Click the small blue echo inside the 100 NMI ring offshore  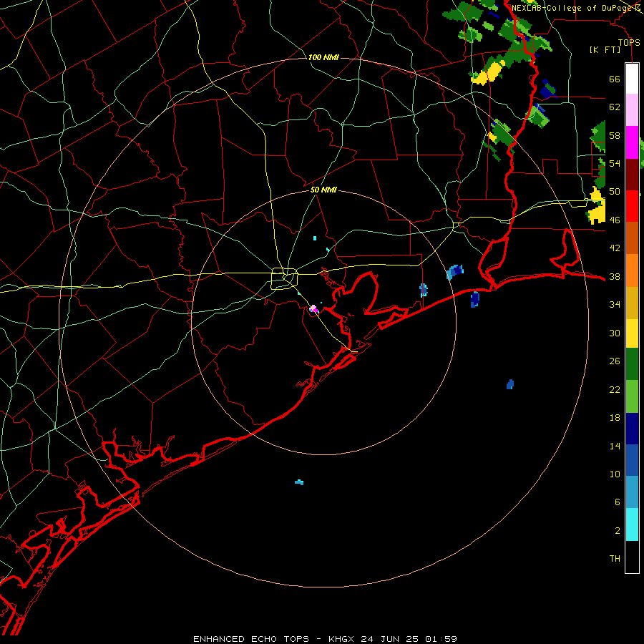tap(510, 384)
